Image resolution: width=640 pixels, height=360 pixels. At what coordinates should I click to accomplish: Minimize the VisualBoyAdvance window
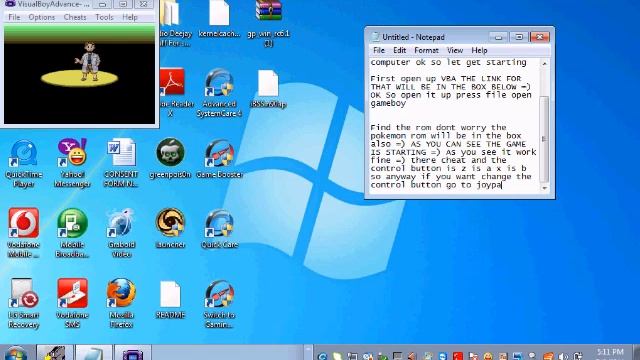(102, 4)
